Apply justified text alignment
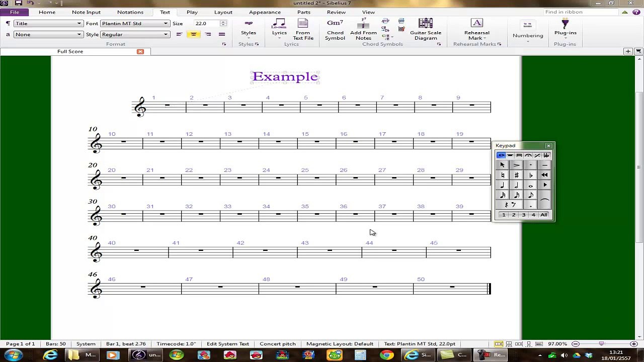 (222, 34)
